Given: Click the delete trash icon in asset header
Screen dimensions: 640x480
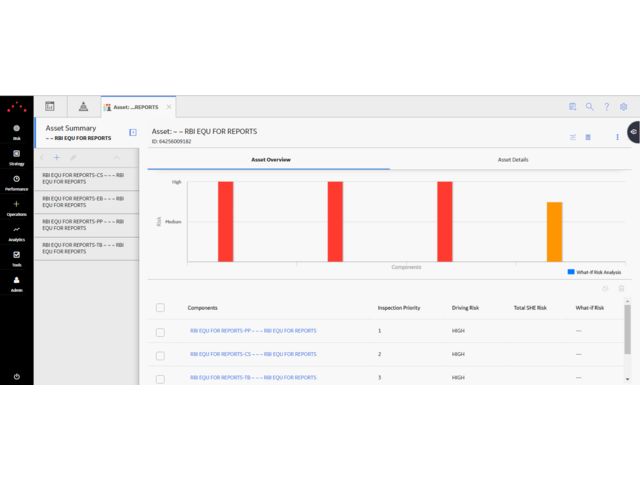Looking at the screenshot, I should click(x=588, y=137).
